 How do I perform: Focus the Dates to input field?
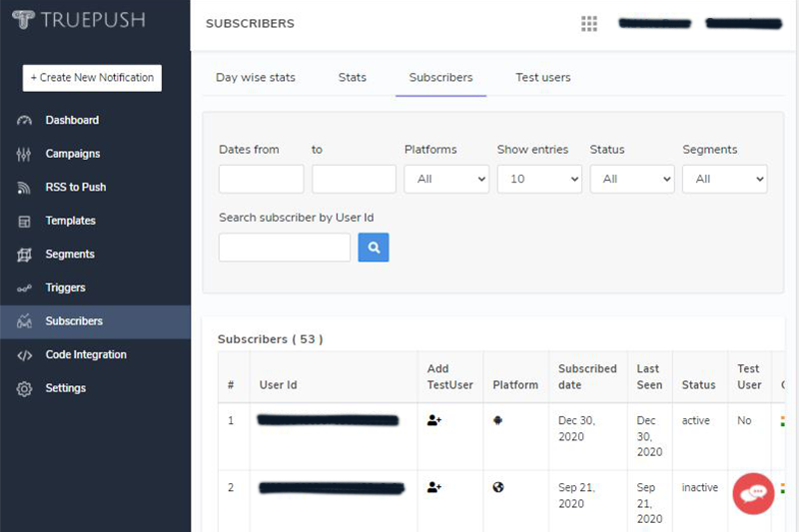point(355,179)
